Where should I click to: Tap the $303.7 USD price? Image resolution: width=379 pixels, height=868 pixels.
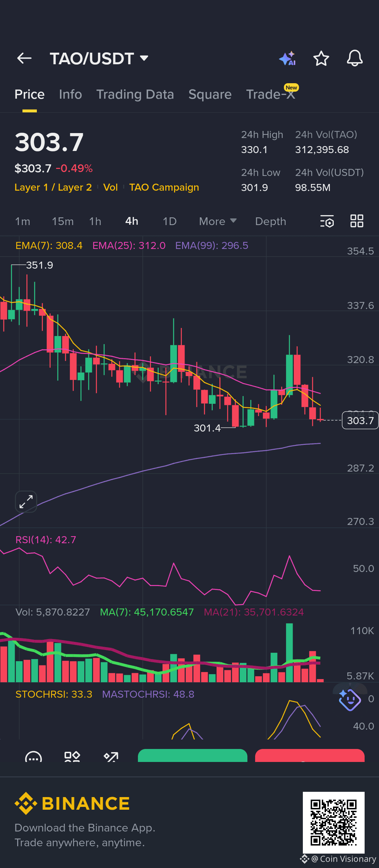[x=33, y=168]
